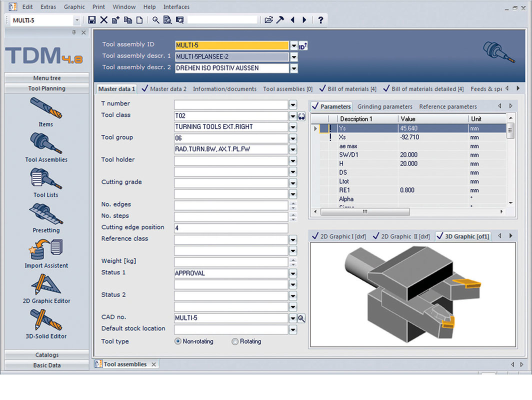Screen dimensions: 532x400
Task: Launch the 3D-Solid Editor
Action: click(x=46, y=324)
